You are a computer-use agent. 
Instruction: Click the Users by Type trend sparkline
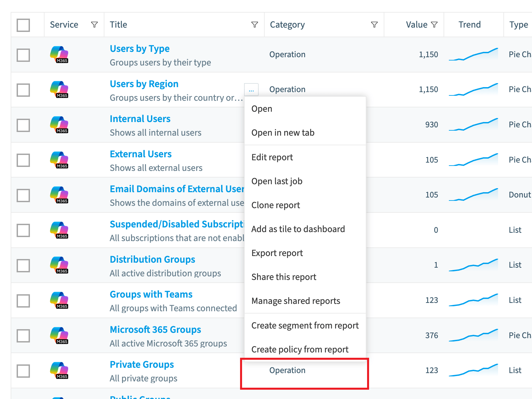coord(473,55)
